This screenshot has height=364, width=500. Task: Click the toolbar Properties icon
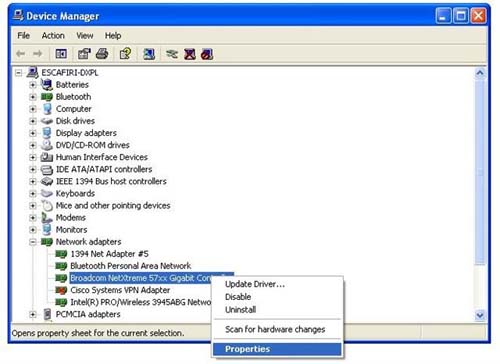(x=84, y=54)
